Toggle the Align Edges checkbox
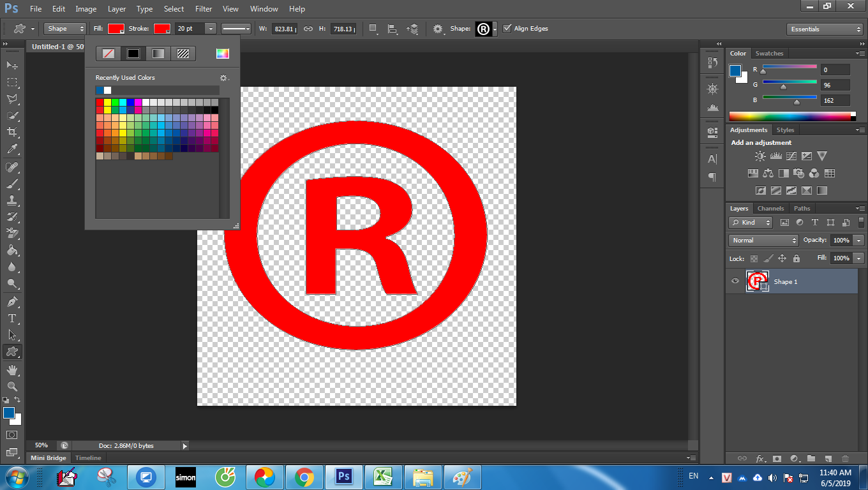Viewport: 868px width, 490px height. tap(507, 29)
